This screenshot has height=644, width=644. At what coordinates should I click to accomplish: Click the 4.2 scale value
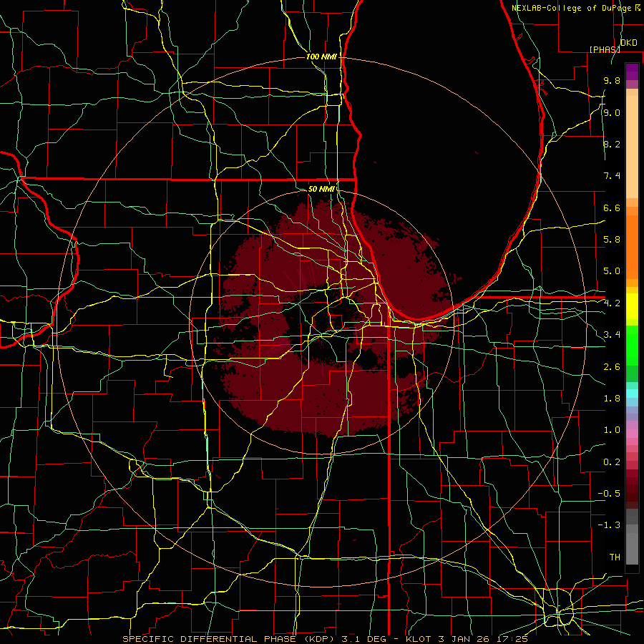[x=612, y=303]
